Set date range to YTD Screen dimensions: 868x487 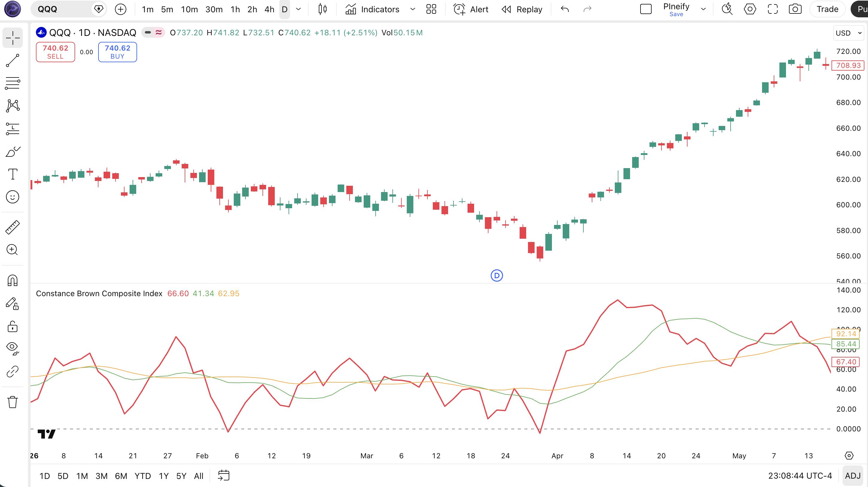142,476
